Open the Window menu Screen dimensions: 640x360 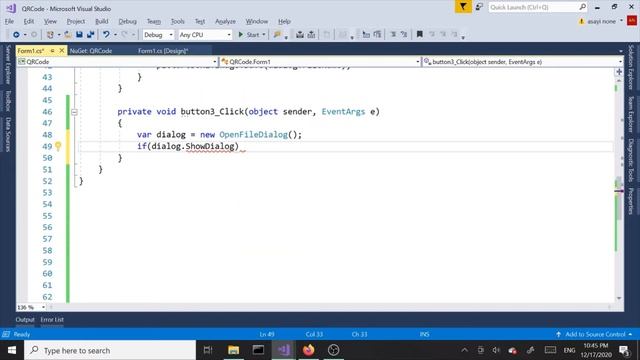point(257,21)
